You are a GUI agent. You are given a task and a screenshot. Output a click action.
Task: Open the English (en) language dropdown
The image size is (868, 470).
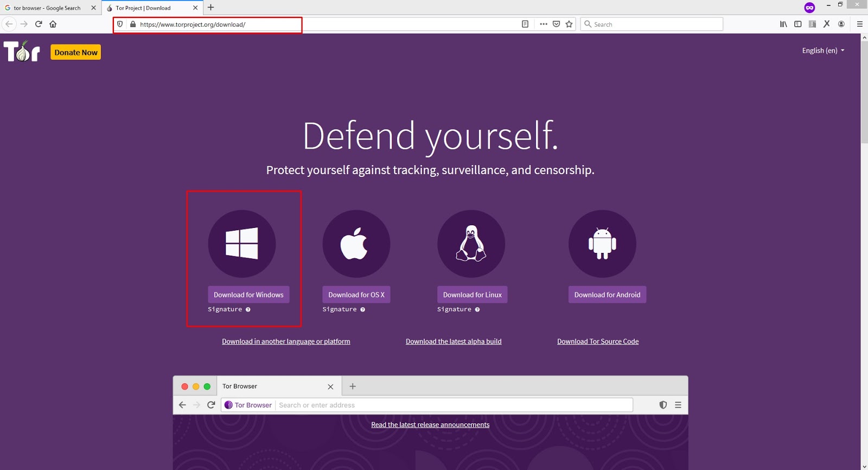click(x=823, y=50)
